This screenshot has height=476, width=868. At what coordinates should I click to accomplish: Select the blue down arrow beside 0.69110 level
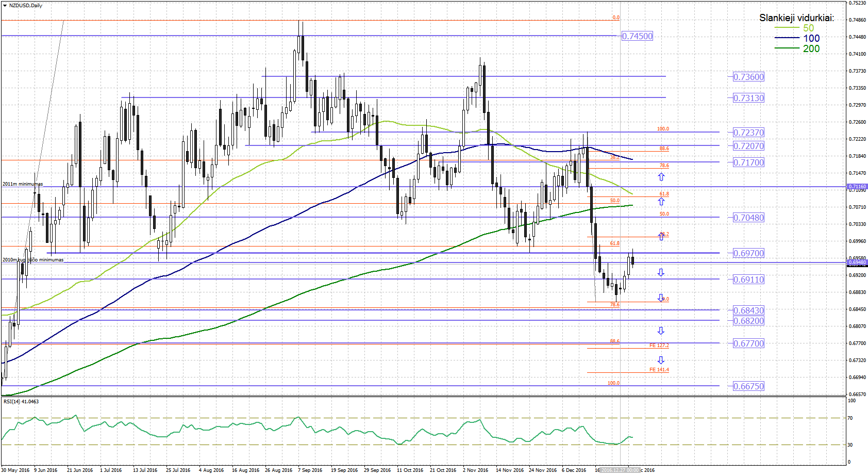661,272
